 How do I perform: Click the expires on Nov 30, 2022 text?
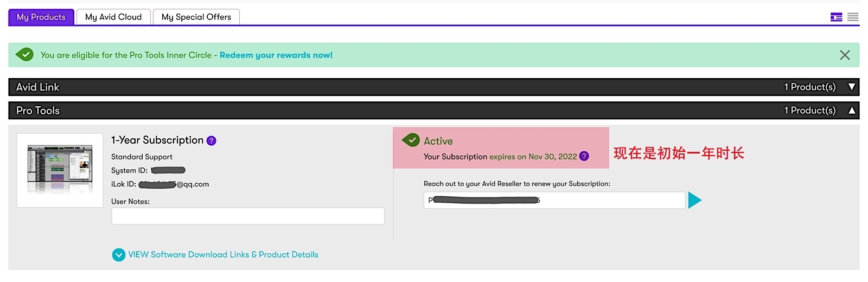point(533,157)
